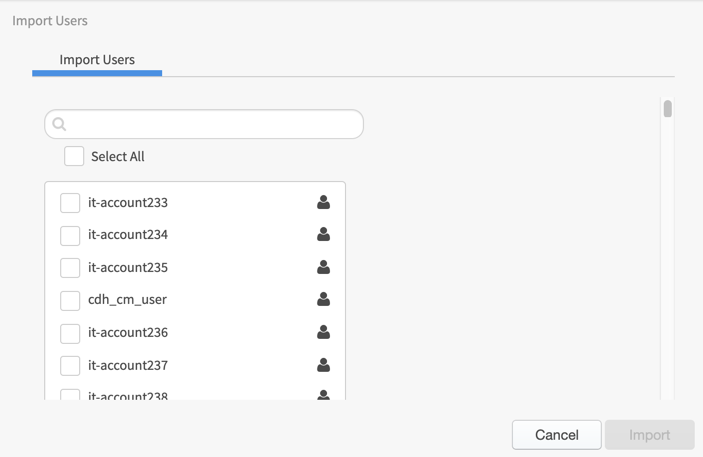703x457 pixels.
Task: Tick the cdh_cm_user checkbox
Action: (x=70, y=300)
